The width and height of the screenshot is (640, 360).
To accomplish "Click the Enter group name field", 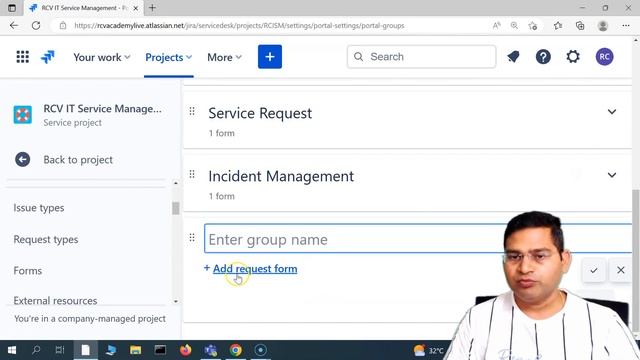I will 418,239.
